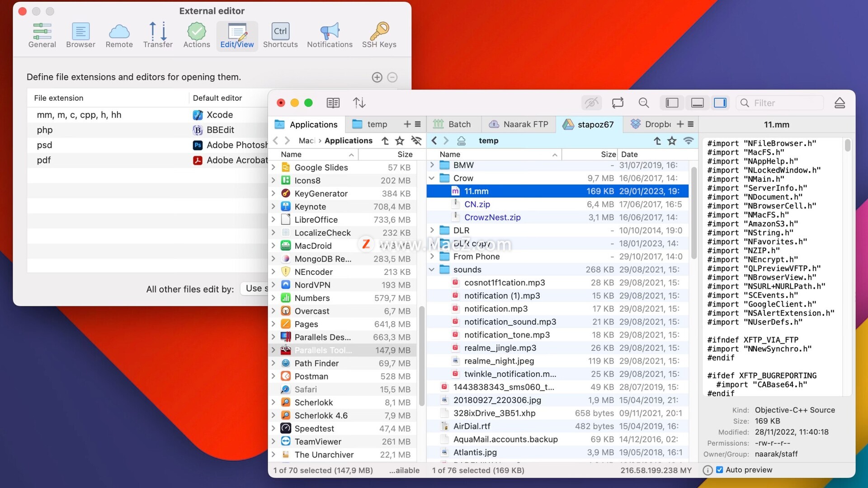The image size is (868, 488).
Task: Go to parent folder in left pane
Action: [x=385, y=141]
